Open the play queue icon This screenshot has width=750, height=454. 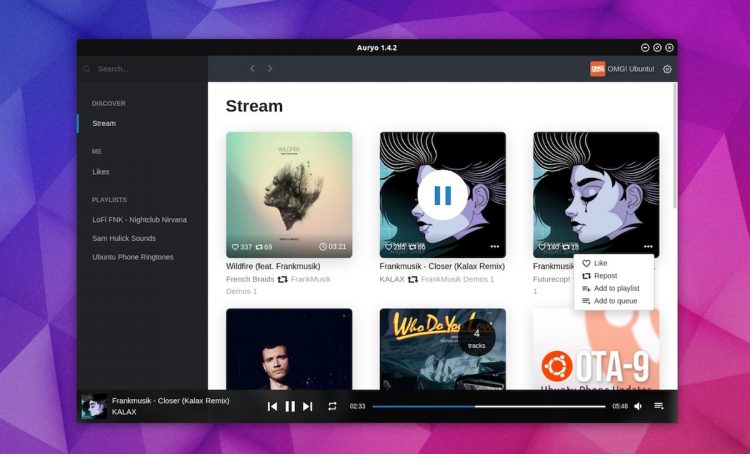click(659, 406)
